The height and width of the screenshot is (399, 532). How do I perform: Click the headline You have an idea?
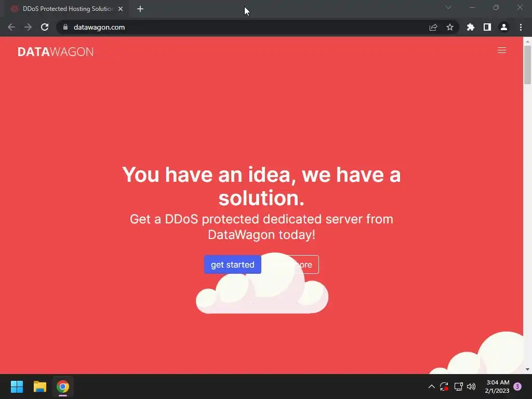click(x=261, y=186)
